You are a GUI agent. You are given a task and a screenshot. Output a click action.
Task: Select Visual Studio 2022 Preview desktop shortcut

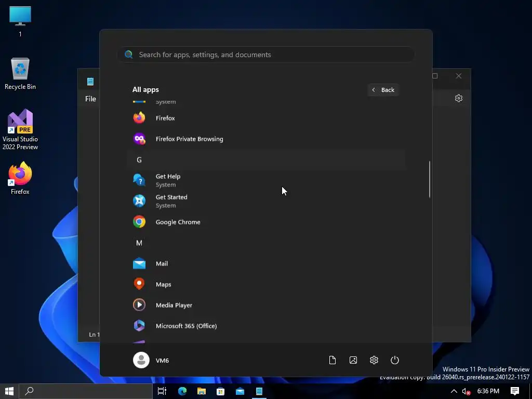coord(20,129)
